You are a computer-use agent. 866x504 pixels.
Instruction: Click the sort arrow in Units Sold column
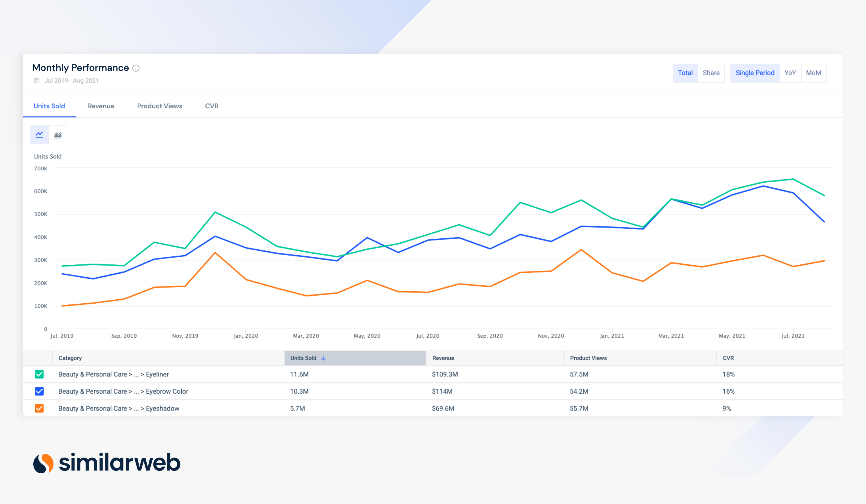(x=323, y=358)
